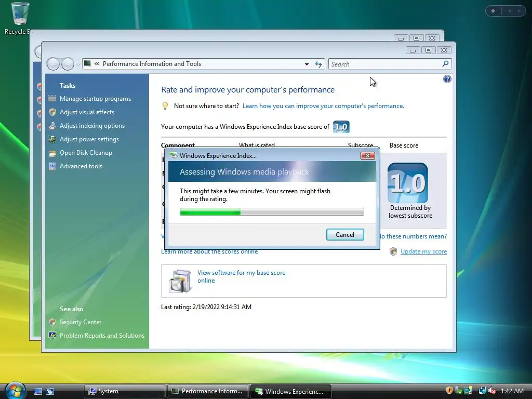
Task: Click the Adjust indexing options icon
Action: click(x=52, y=126)
